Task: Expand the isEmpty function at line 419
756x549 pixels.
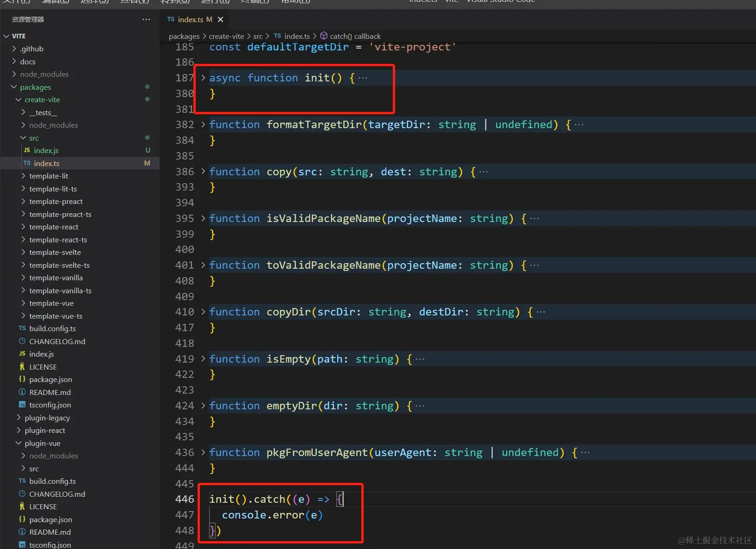Action: click(x=203, y=359)
